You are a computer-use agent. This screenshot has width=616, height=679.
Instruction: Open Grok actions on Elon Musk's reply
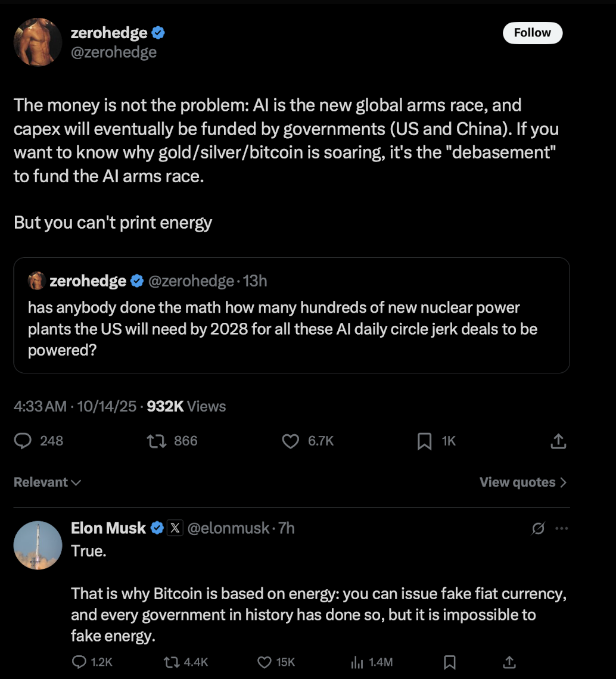(537, 528)
